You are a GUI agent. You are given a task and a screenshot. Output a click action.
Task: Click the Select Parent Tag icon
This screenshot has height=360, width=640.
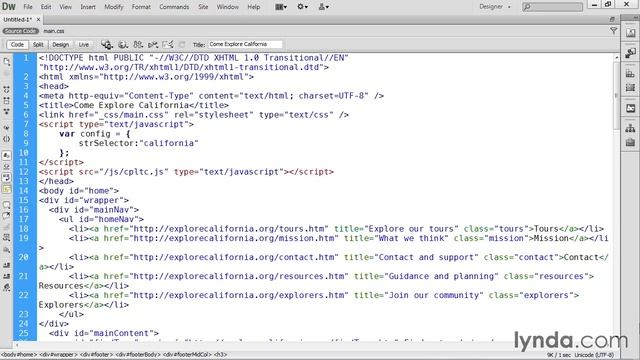7,128
